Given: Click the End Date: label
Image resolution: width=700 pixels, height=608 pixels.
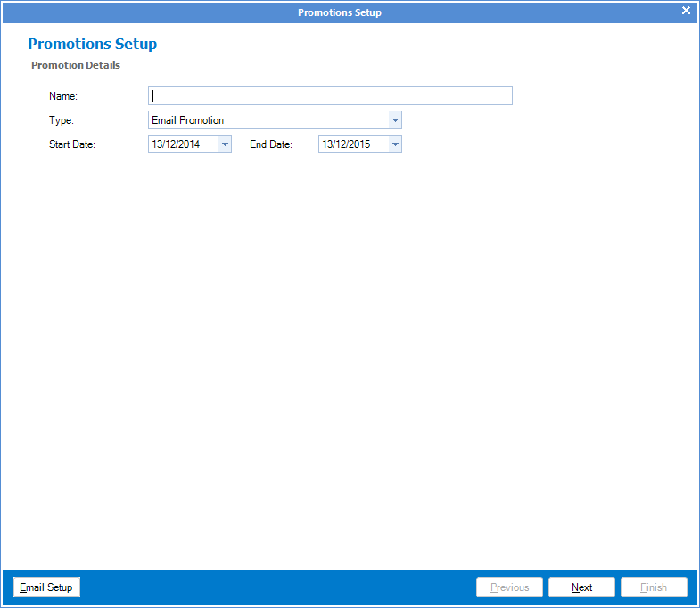Looking at the screenshot, I should (x=271, y=144).
